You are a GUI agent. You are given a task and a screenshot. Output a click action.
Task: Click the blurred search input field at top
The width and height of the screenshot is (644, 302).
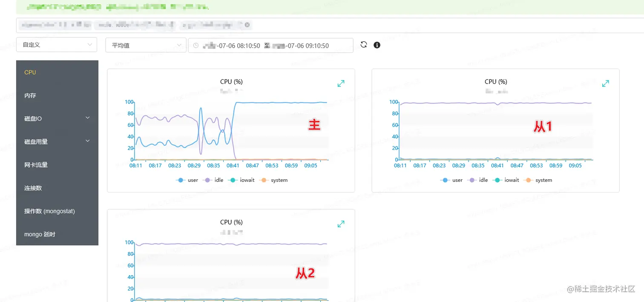coord(330,25)
